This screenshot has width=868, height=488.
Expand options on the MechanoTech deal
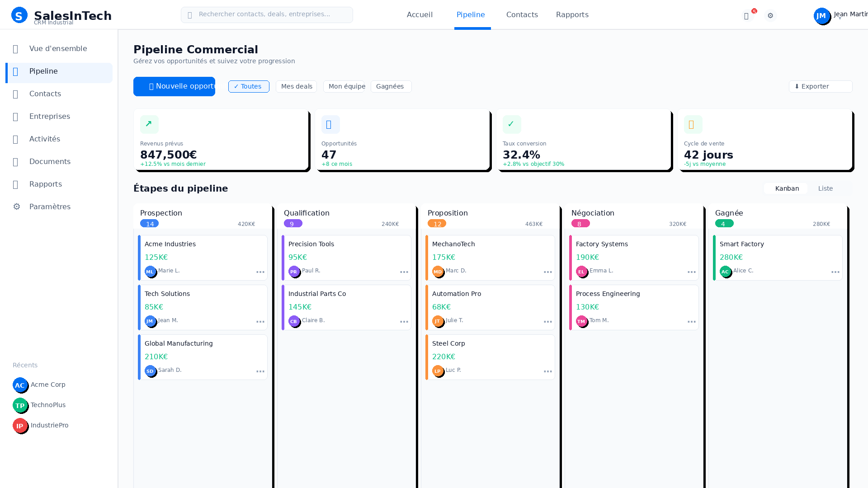coord(547,272)
